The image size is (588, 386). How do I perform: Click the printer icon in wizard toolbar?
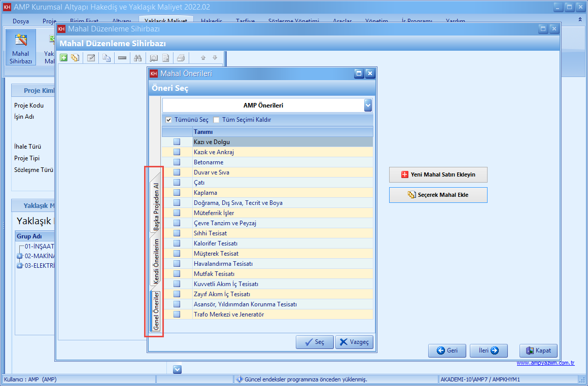(x=181, y=58)
